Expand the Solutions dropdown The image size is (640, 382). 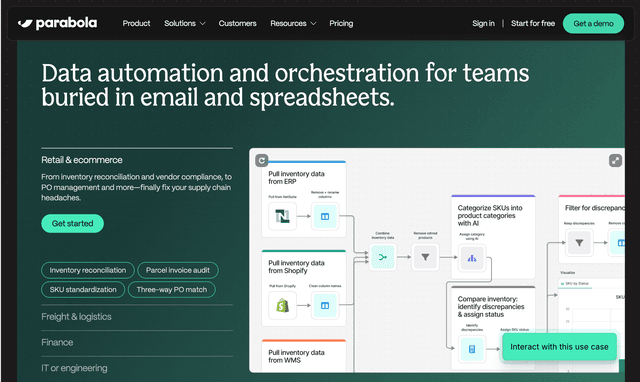pyautogui.click(x=184, y=23)
